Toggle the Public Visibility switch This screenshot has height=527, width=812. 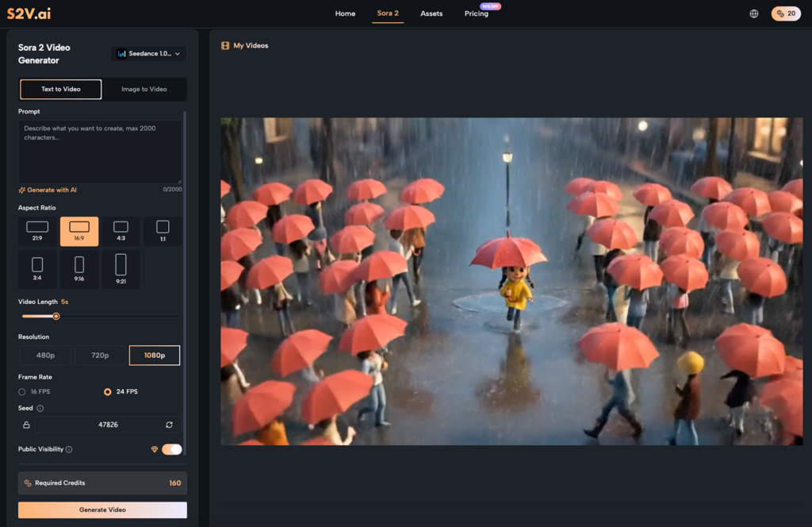(172, 449)
